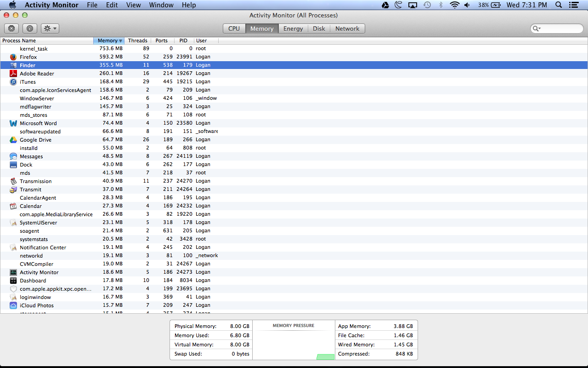Click the Wi-Fi status icon
588x368 pixels.
click(x=454, y=5)
